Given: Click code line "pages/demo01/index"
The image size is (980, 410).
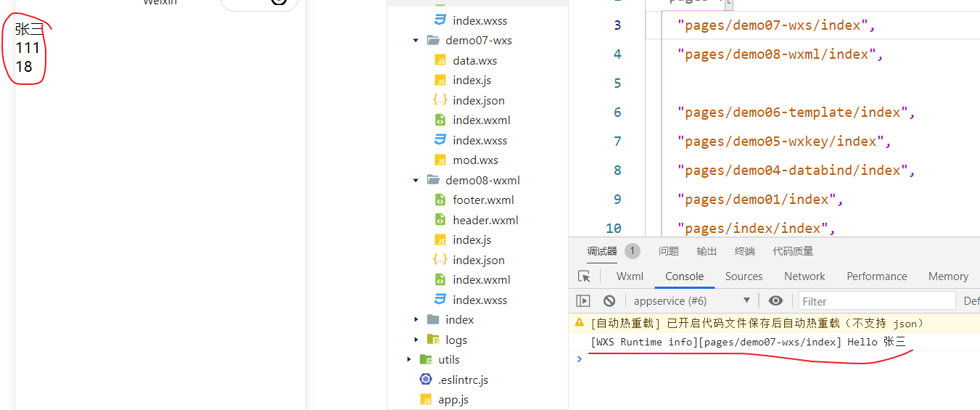Looking at the screenshot, I should point(761,200).
